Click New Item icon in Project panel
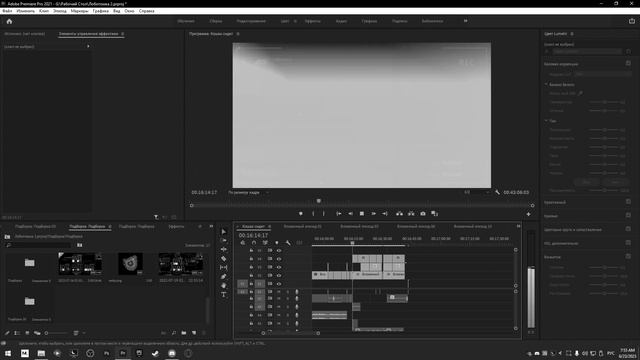The height and width of the screenshot is (360, 640). click(x=194, y=333)
